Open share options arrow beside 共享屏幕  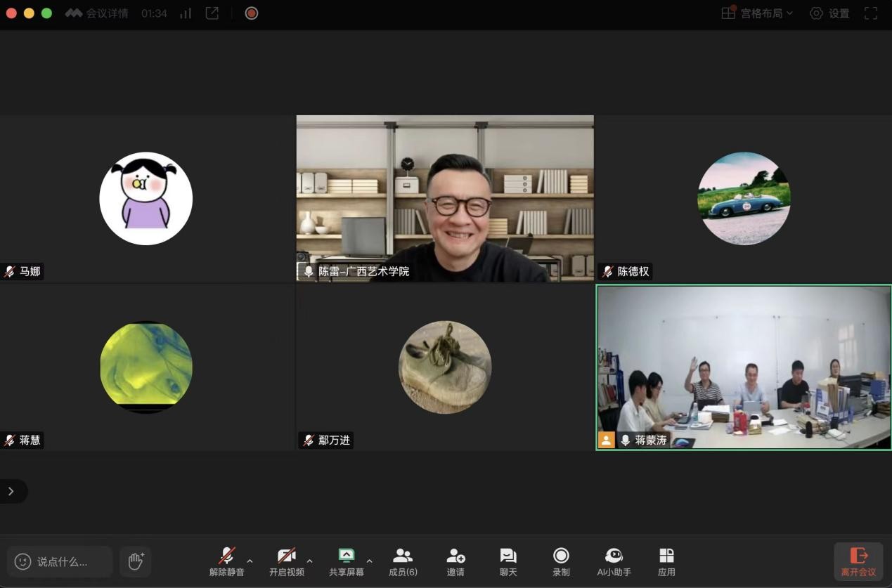(x=370, y=561)
